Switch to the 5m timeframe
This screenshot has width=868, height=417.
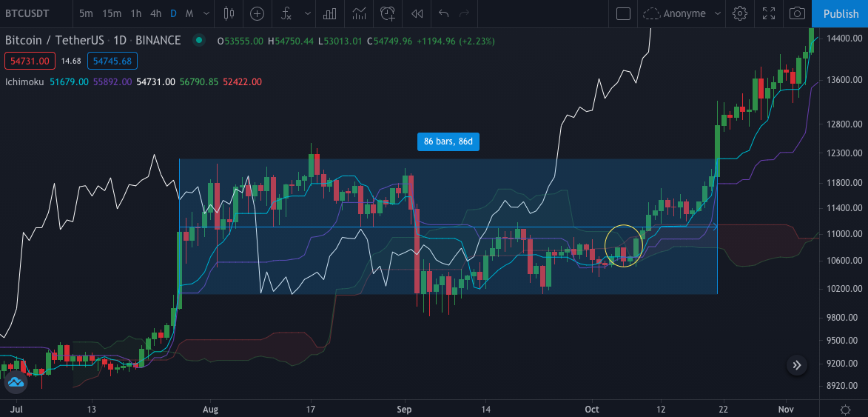pos(86,14)
